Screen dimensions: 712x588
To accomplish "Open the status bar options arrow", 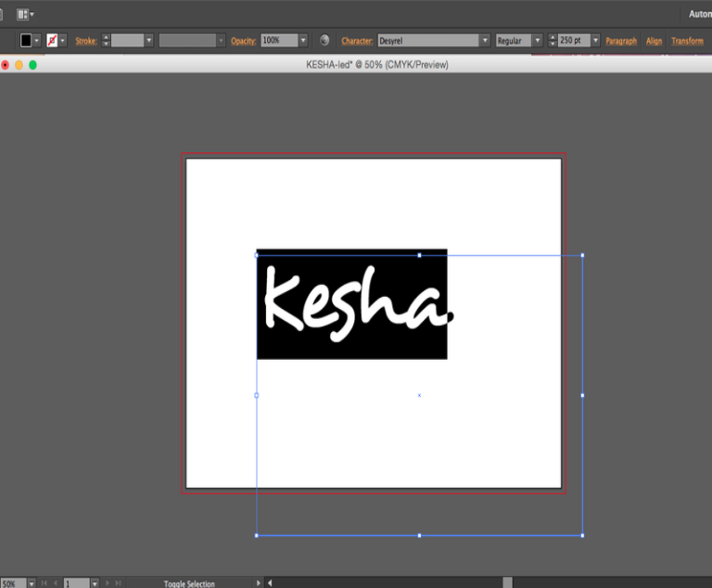I will tap(258, 583).
